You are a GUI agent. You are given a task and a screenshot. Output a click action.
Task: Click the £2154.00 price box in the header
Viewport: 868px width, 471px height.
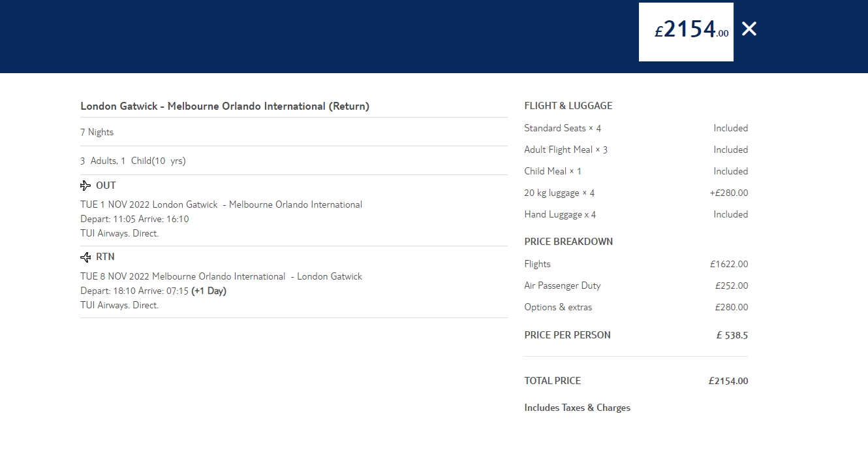pyautogui.click(x=686, y=32)
